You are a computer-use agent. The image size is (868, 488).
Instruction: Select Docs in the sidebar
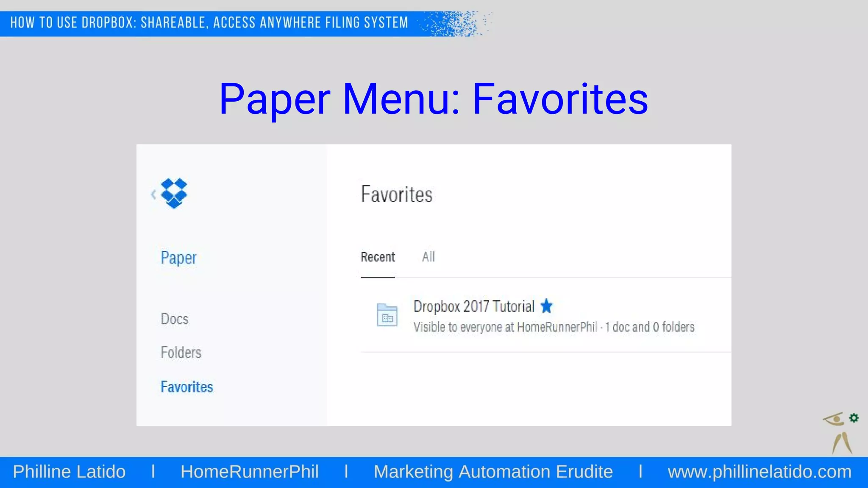(175, 319)
